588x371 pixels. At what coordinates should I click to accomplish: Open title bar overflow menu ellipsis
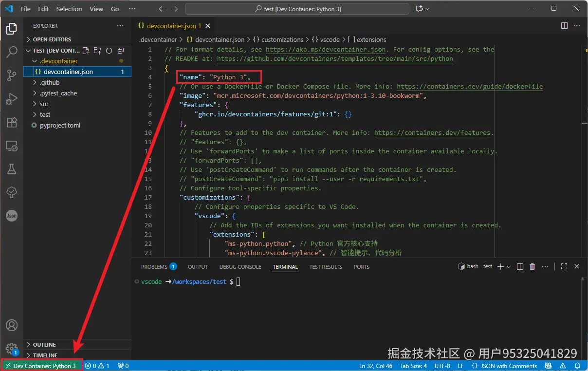pyautogui.click(x=132, y=9)
